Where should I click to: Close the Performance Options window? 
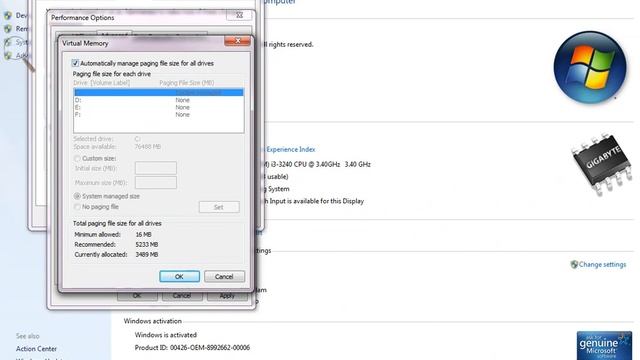click(x=239, y=16)
